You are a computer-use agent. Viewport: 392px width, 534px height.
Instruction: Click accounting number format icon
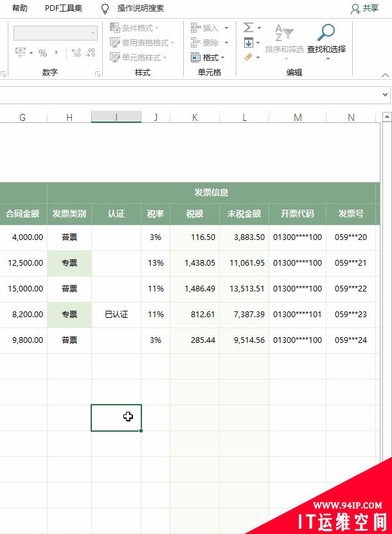point(21,53)
